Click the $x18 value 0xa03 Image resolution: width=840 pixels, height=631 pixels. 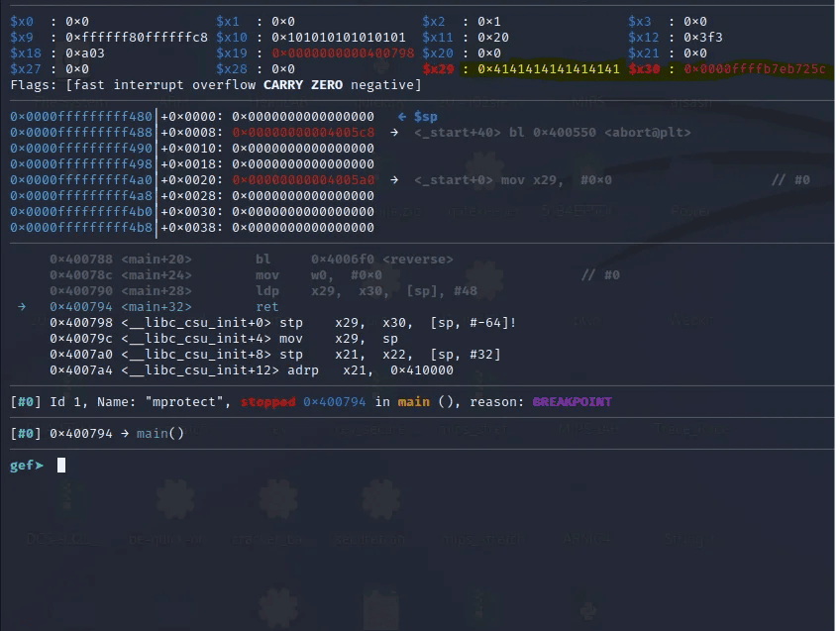pyautogui.click(x=85, y=53)
